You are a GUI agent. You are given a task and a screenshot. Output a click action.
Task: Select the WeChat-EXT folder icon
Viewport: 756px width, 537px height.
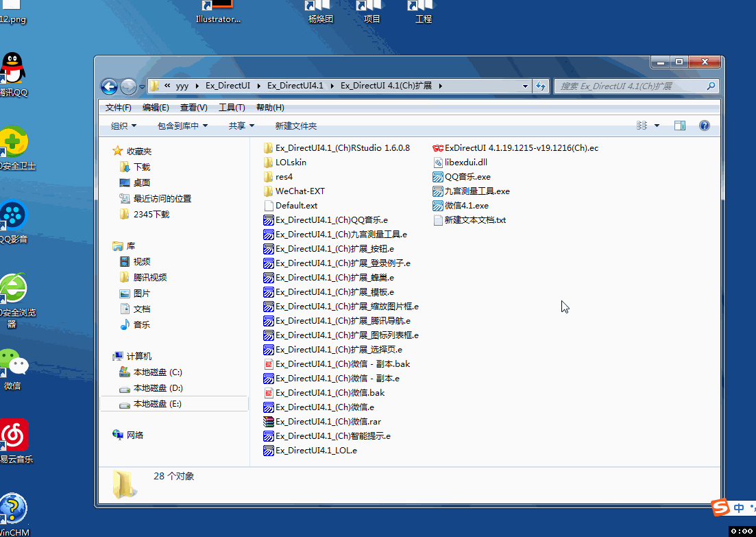coord(269,191)
